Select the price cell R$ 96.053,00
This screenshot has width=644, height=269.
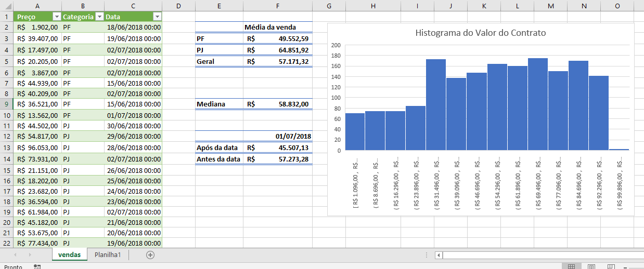click(37, 147)
